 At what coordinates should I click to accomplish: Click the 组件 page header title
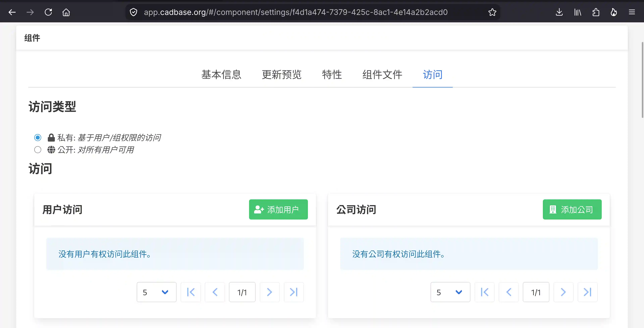[32, 38]
